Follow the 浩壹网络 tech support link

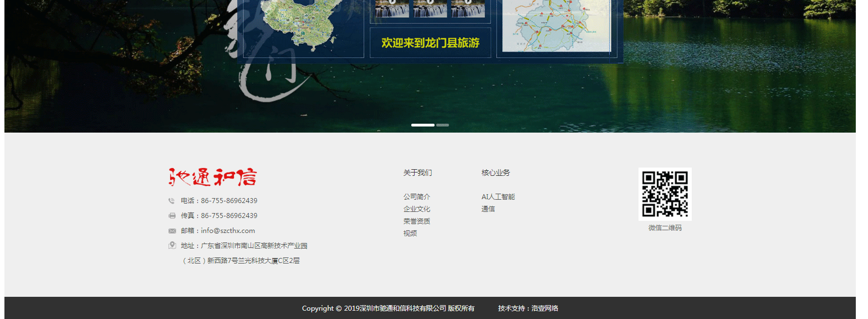(544, 308)
